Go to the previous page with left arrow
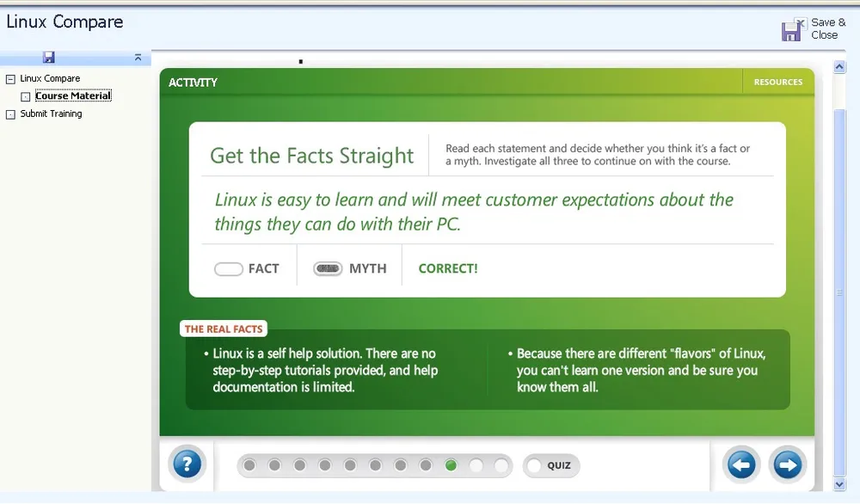Image resolution: width=860 pixels, height=504 pixels. point(740,465)
